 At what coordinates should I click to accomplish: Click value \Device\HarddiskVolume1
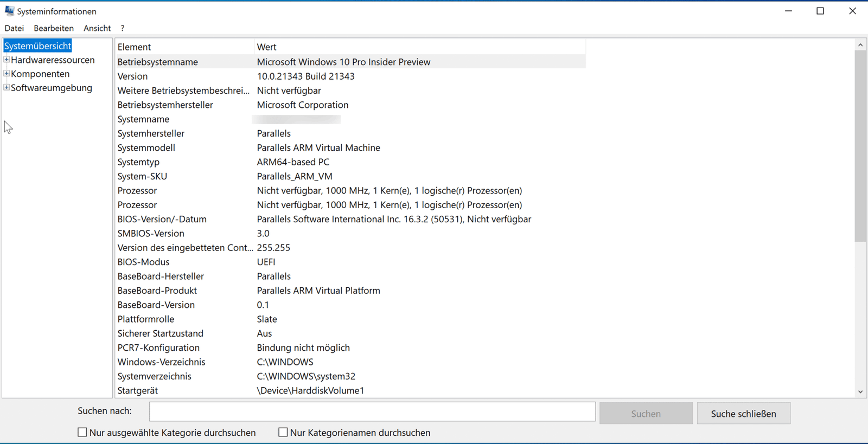click(x=310, y=390)
